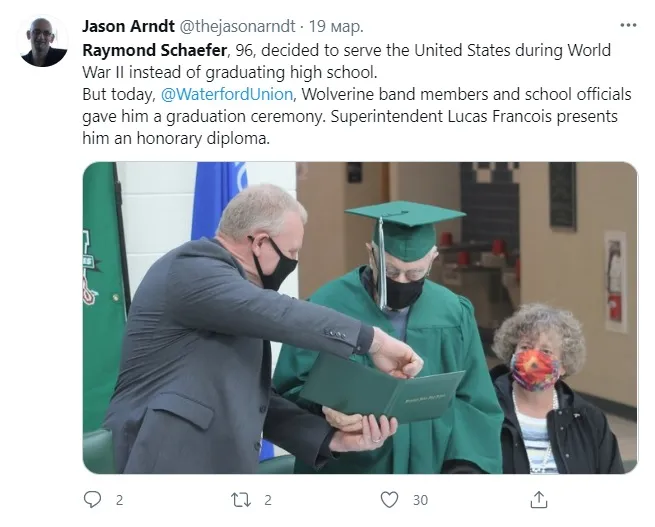Click the share upload icon
This screenshot has height=527, width=655.
538,499
